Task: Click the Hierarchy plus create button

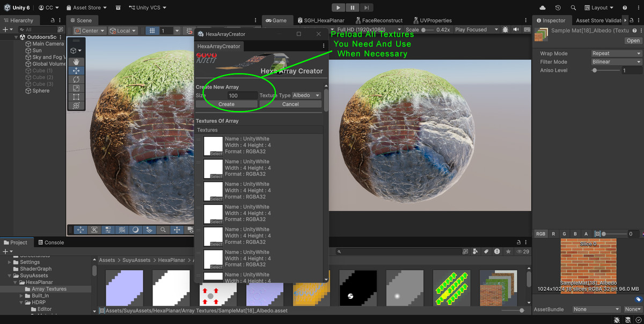Action: (8, 30)
